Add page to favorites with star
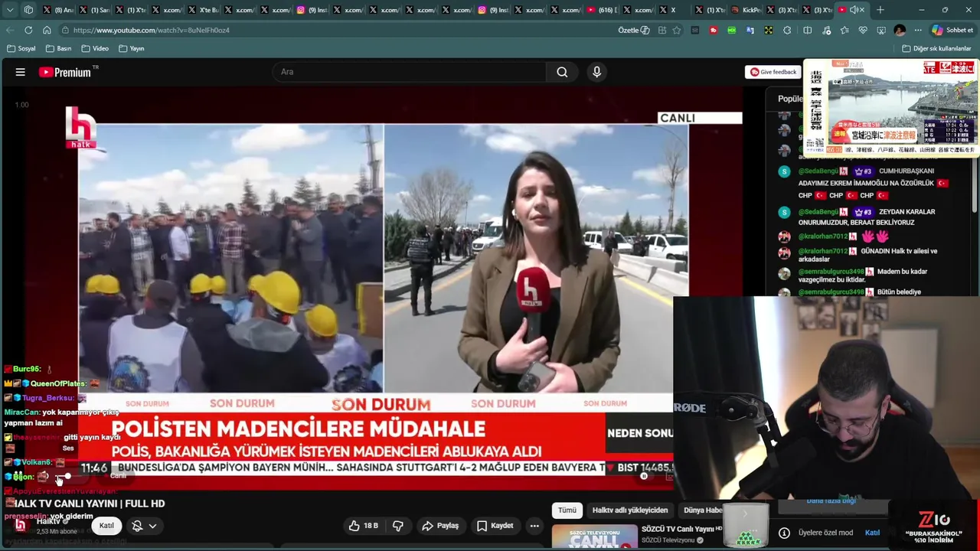 (677, 30)
